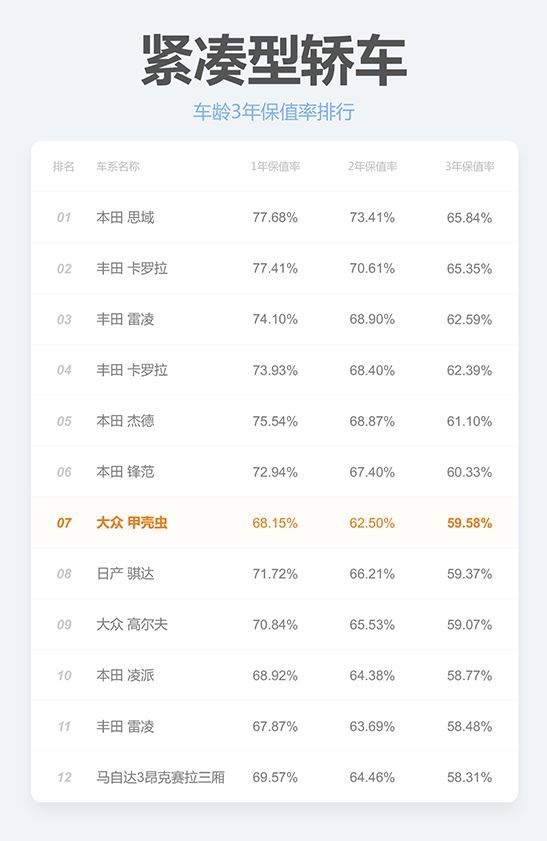
Task: Click the 车龄3年保值率排行 subtitle
Action: (274, 112)
